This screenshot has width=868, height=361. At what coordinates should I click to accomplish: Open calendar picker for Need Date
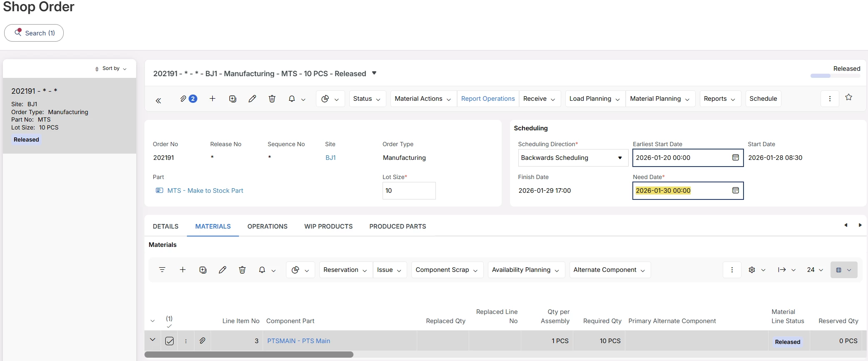pos(736,191)
